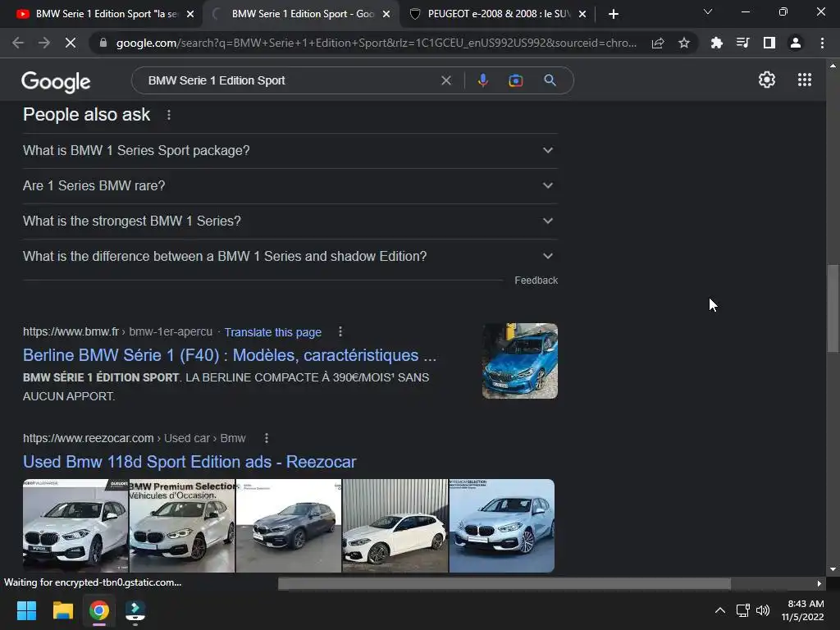The width and height of the screenshot is (840, 630).
Task: Open Google apps grid
Action: [x=804, y=80]
